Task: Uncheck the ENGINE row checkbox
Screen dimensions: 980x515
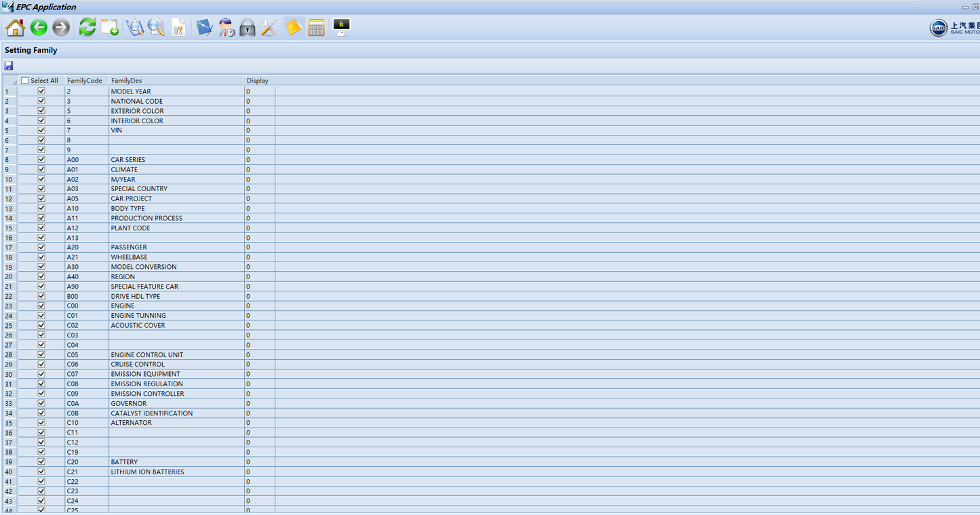Action: (x=41, y=306)
